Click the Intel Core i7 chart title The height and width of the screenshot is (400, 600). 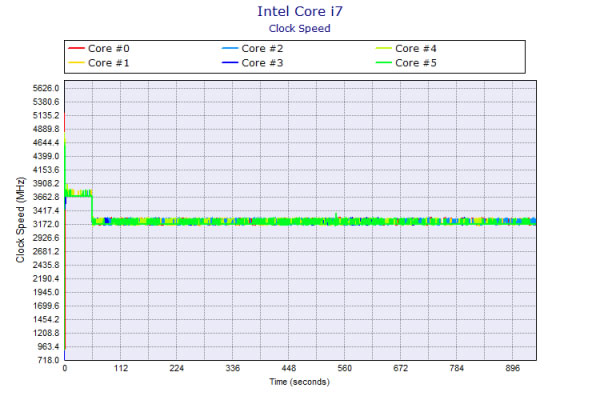[x=300, y=11]
